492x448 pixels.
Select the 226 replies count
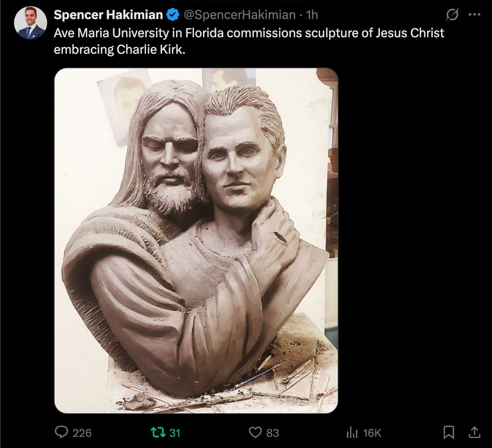click(82, 433)
